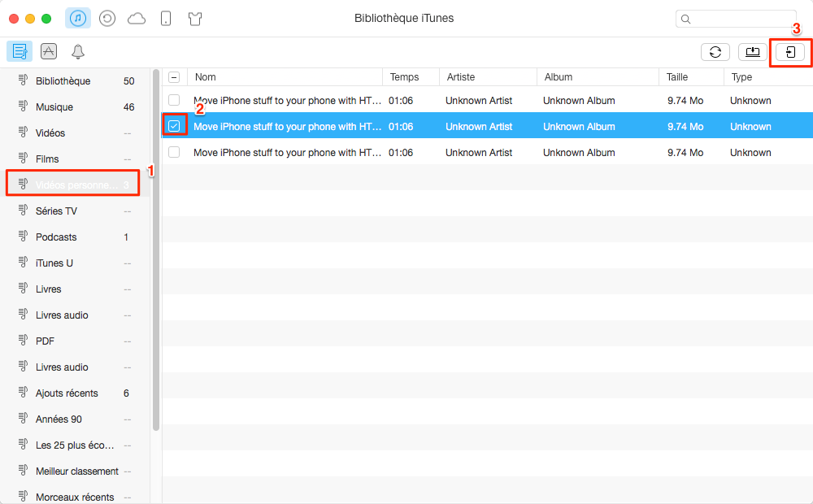Click the send to device button
This screenshot has height=504, width=813.
pos(790,52)
